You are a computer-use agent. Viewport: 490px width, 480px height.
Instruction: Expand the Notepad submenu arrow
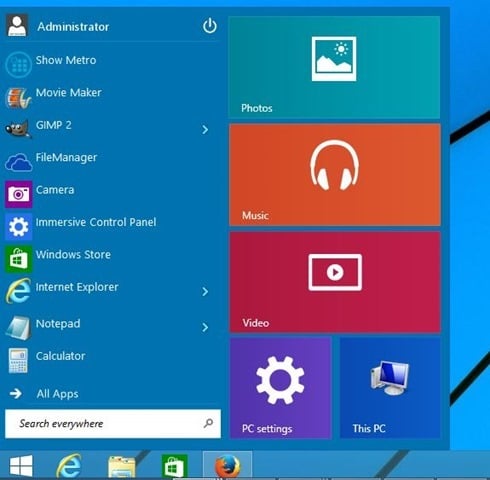(205, 327)
